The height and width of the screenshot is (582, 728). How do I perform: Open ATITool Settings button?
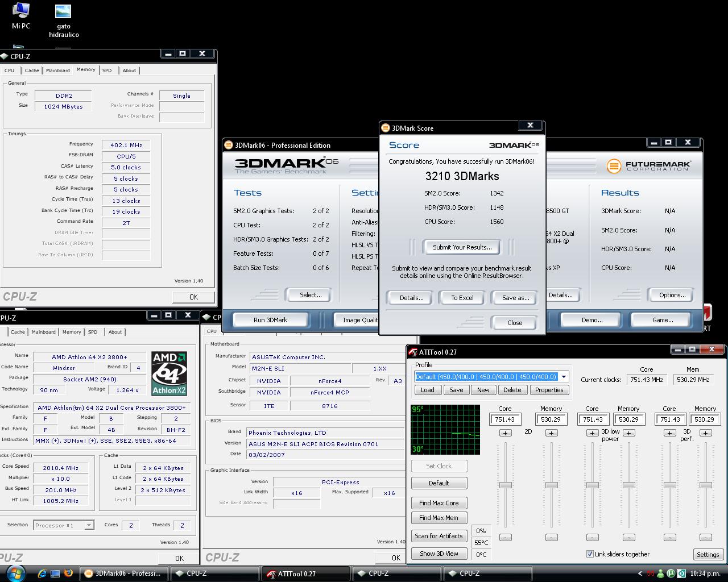pos(708,555)
